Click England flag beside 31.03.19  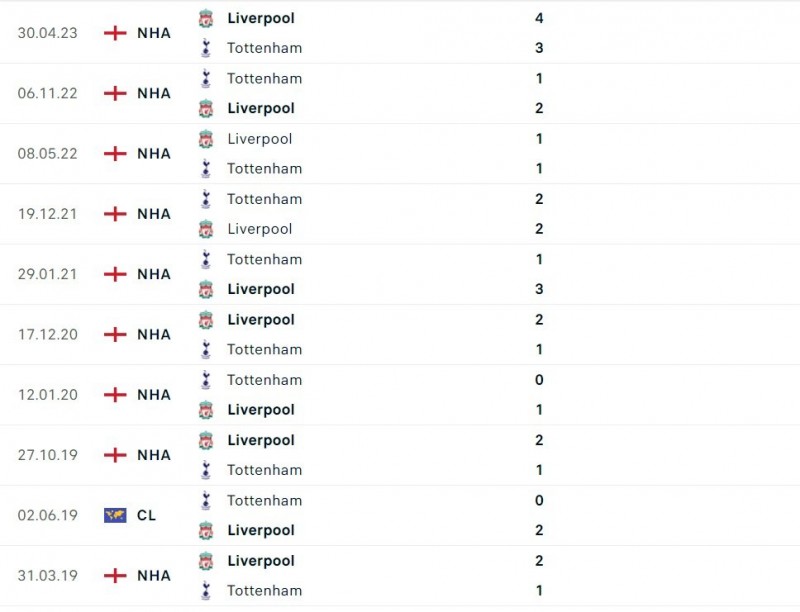click(x=115, y=576)
